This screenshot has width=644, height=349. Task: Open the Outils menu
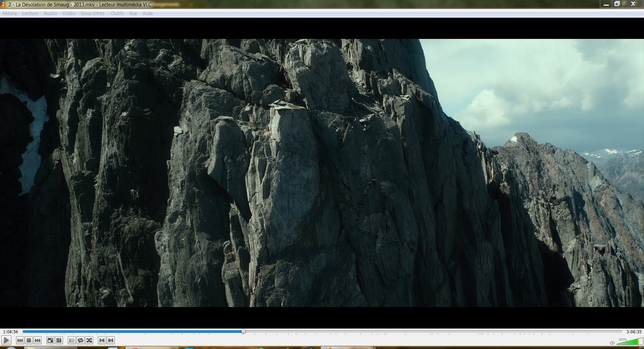(x=117, y=13)
